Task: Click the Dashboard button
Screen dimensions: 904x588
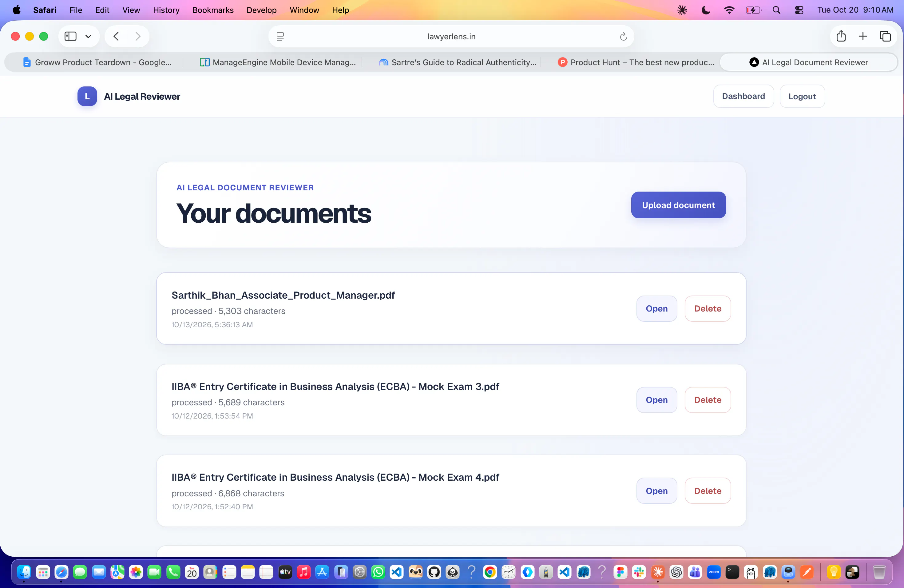Action: click(x=743, y=97)
